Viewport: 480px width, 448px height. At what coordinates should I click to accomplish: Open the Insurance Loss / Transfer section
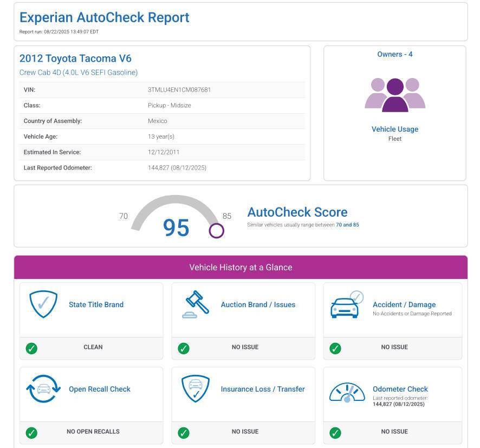click(x=263, y=389)
